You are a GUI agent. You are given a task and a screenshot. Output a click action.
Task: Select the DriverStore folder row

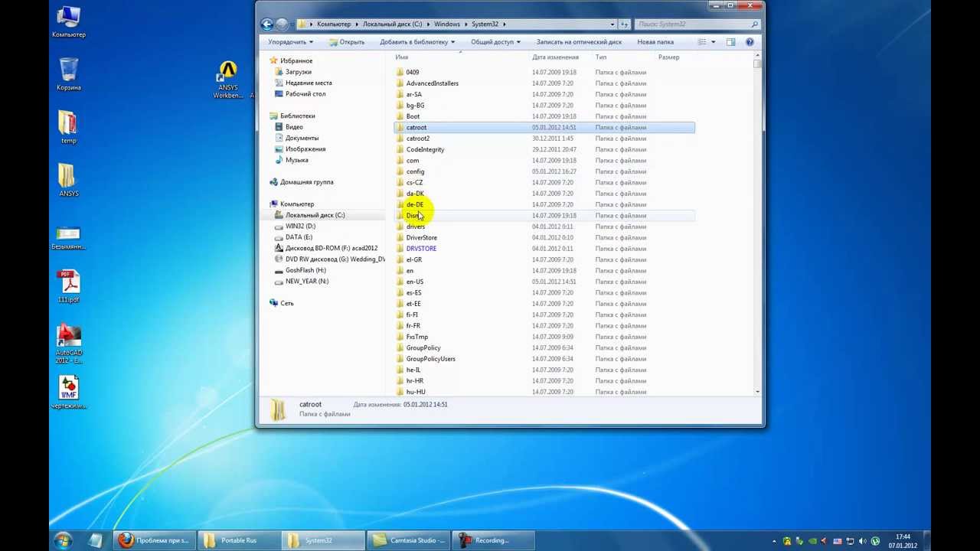[544, 238]
